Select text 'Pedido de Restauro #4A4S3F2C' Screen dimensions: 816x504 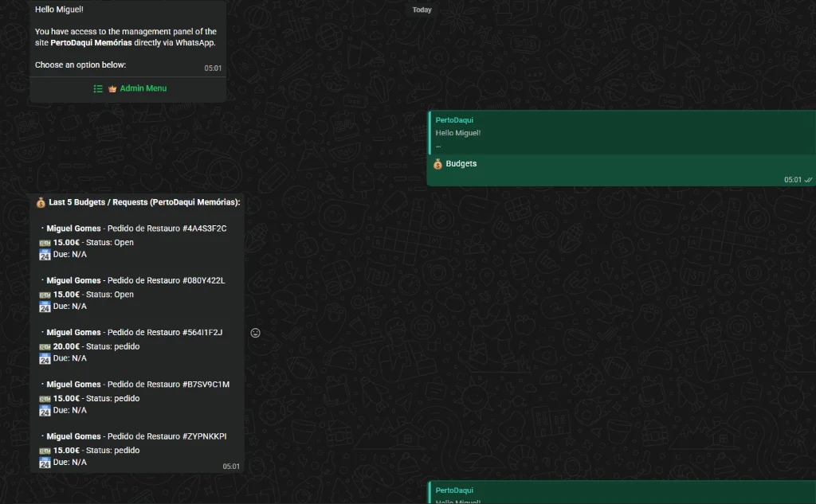(167, 229)
